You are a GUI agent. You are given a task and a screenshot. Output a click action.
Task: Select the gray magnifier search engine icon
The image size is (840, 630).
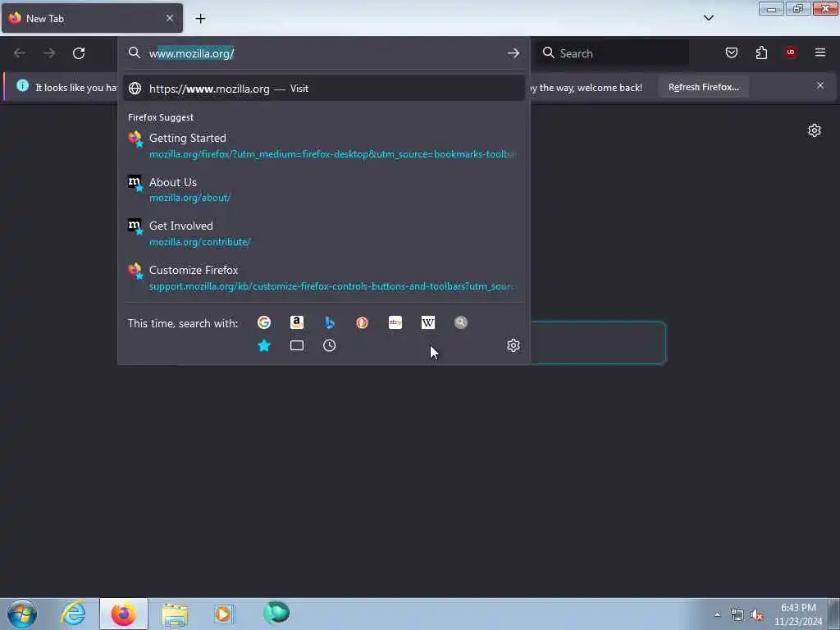click(x=461, y=322)
